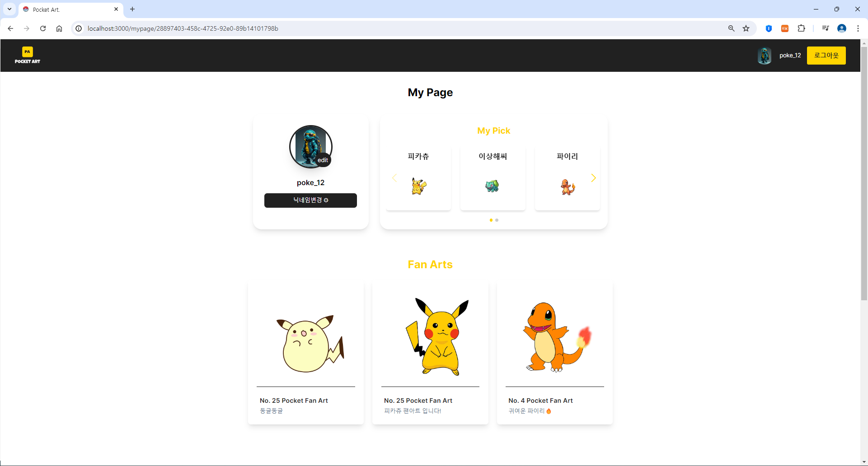Click the 로그아웃 logout button
This screenshot has height=466, width=868.
826,56
